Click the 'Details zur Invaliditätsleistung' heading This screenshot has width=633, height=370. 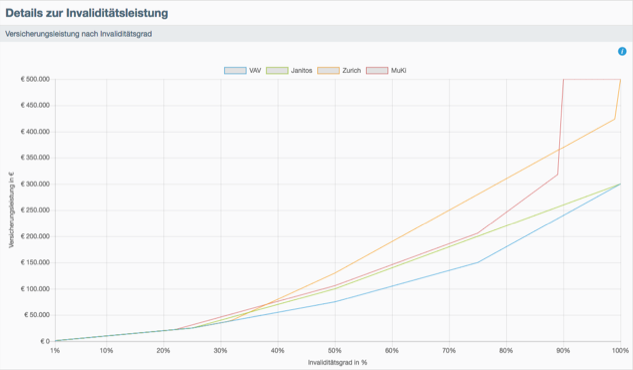tap(87, 13)
